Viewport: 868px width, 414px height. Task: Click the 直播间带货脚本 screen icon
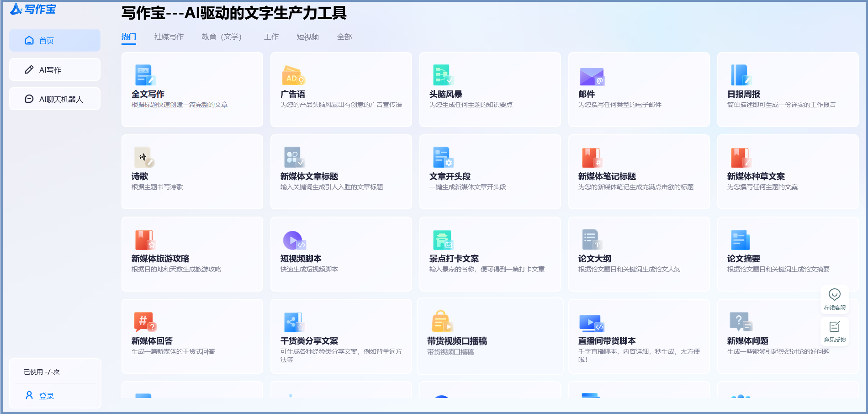592,323
